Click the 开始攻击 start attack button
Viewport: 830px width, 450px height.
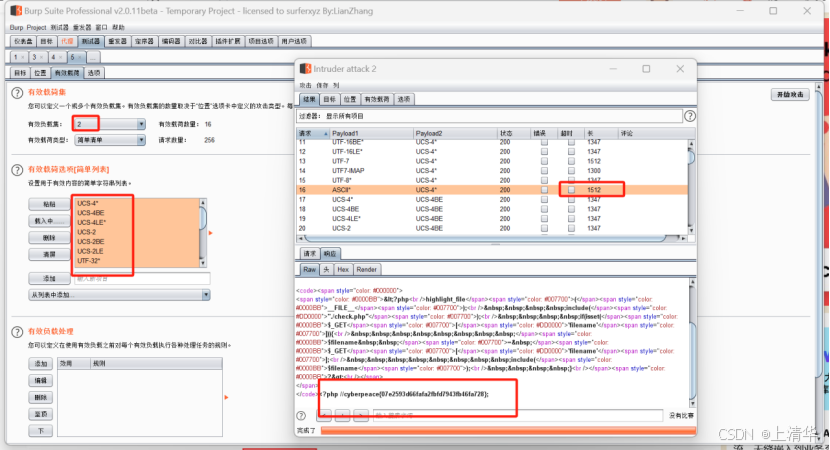pyautogui.click(x=790, y=95)
